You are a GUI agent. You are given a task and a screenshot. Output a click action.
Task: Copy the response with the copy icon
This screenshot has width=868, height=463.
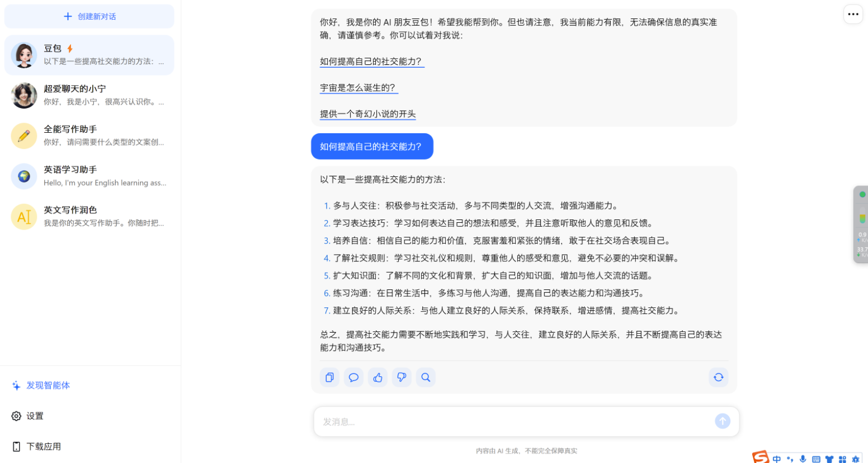tap(329, 377)
